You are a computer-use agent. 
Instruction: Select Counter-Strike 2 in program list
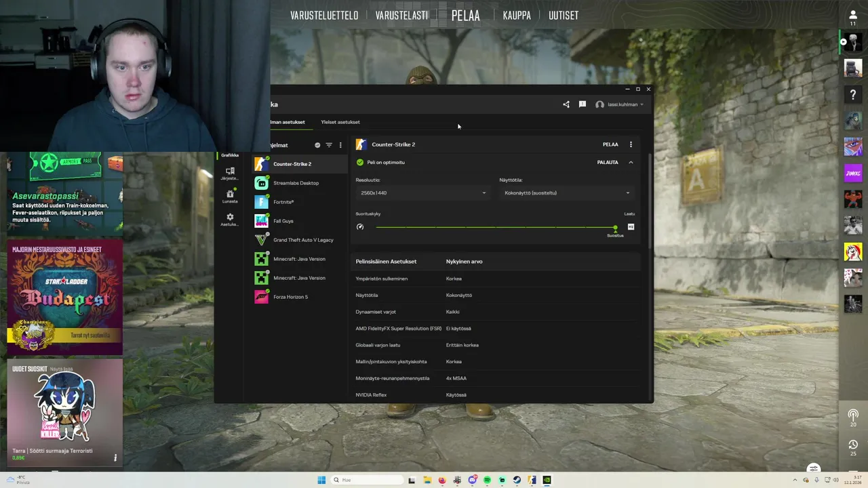[298, 164]
